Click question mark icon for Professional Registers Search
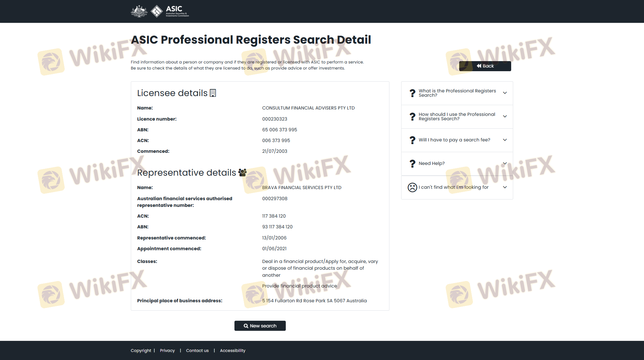 click(x=412, y=93)
